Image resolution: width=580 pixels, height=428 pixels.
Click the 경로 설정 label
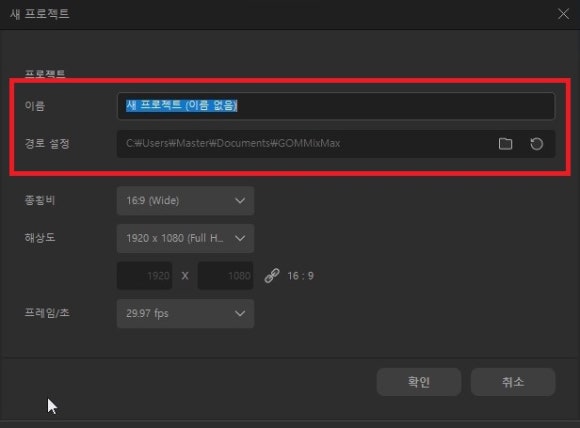(47, 144)
